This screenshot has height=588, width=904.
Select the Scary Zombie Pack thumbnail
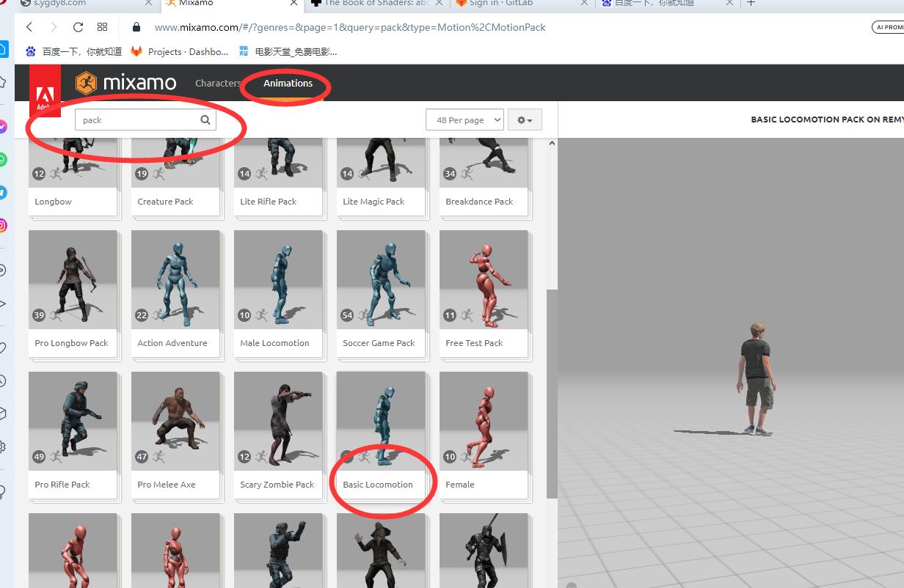pyautogui.click(x=278, y=422)
